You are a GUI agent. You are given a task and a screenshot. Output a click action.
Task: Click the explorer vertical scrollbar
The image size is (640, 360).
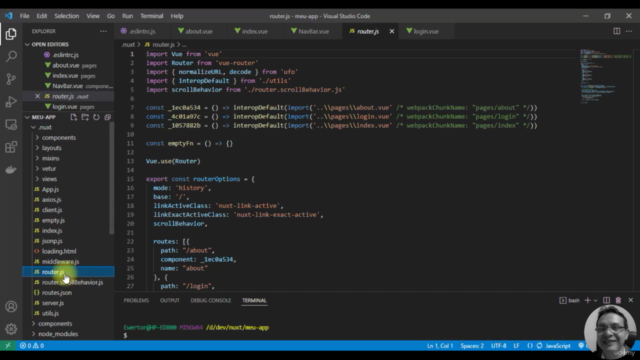pos(111,178)
